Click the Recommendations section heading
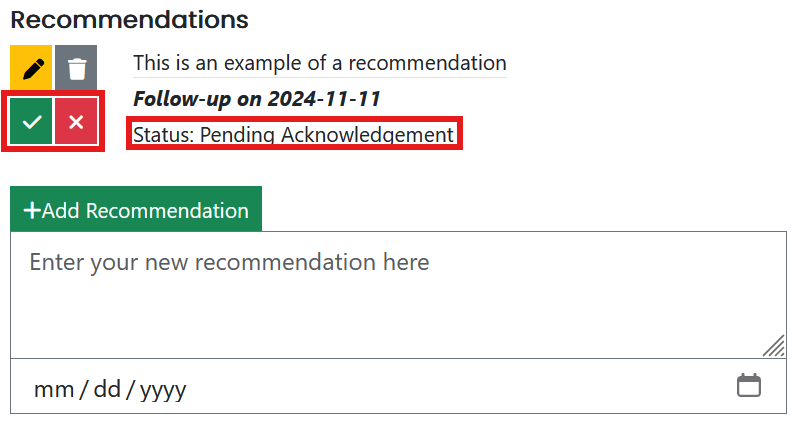Viewport: 806px width, 439px height. [129, 19]
